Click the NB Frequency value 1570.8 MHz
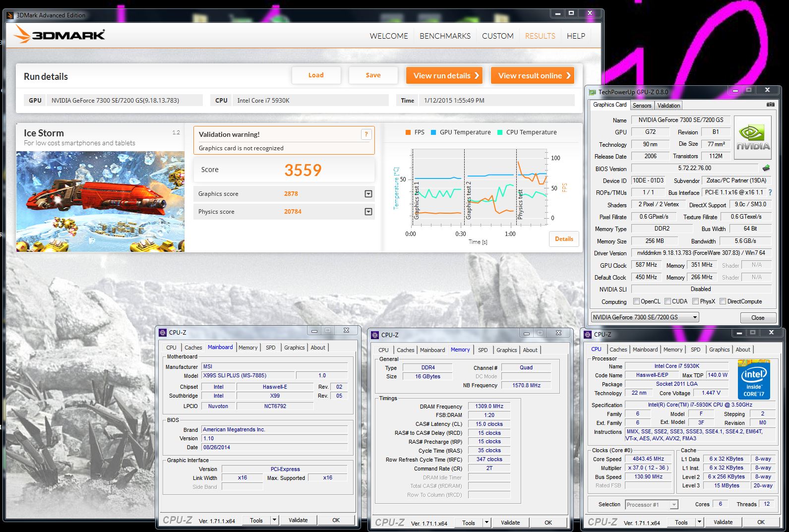This screenshot has width=789, height=532. pos(526,385)
